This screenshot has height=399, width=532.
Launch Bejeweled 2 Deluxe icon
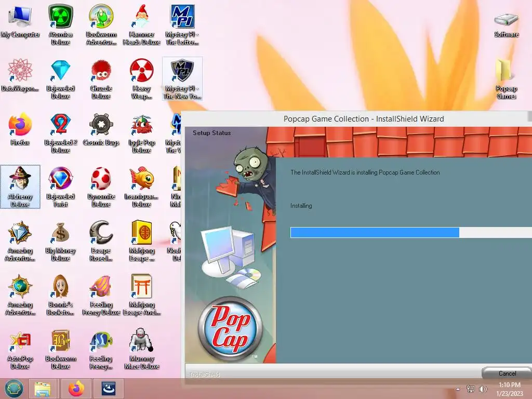(60, 133)
